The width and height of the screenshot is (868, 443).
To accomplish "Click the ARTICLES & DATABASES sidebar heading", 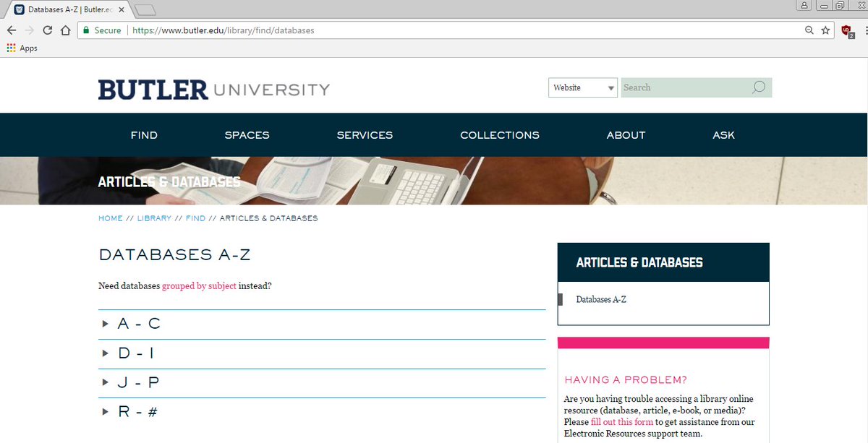I will [x=639, y=262].
